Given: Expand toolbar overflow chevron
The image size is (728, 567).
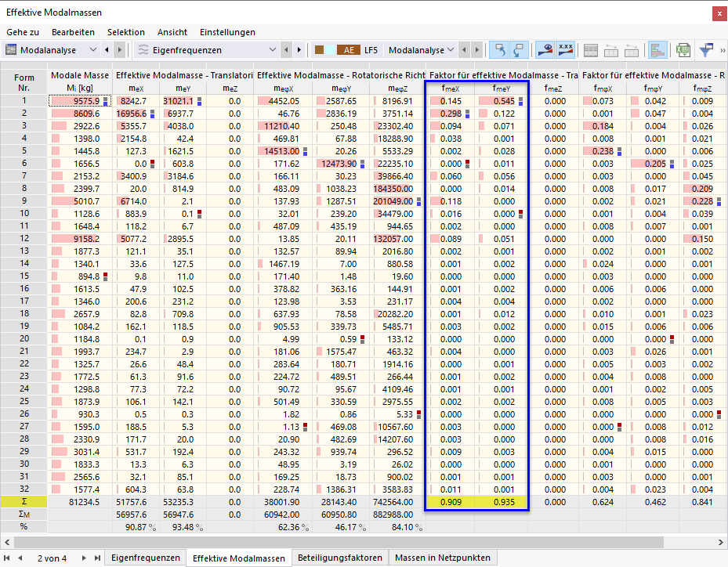Looking at the screenshot, I should coord(723,50).
